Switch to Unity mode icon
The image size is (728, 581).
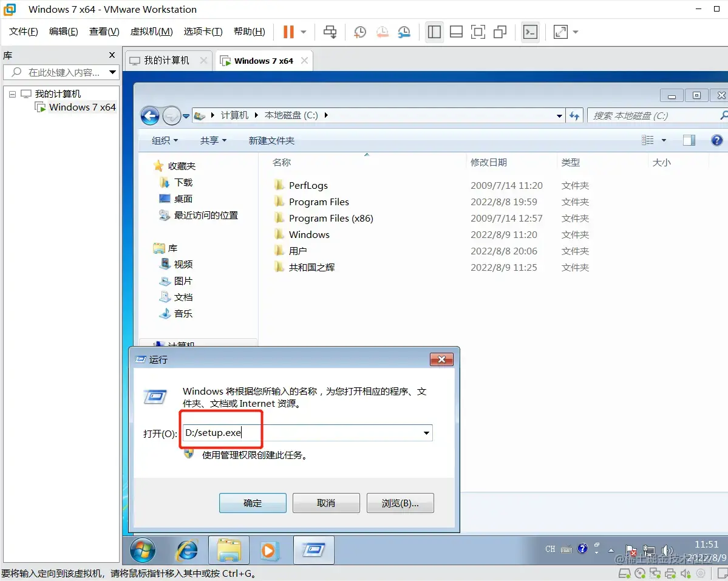point(500,32)
